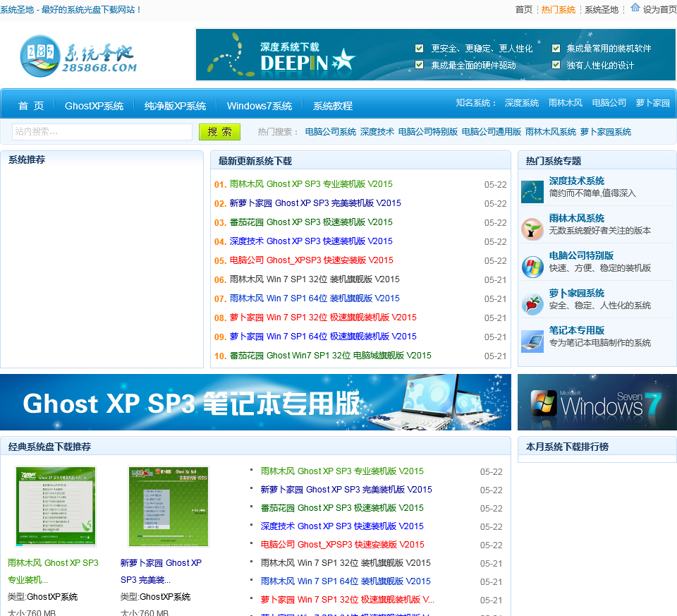Click 热门系统 in top-right links
The image size is (677, 616).
coord(559,9)
